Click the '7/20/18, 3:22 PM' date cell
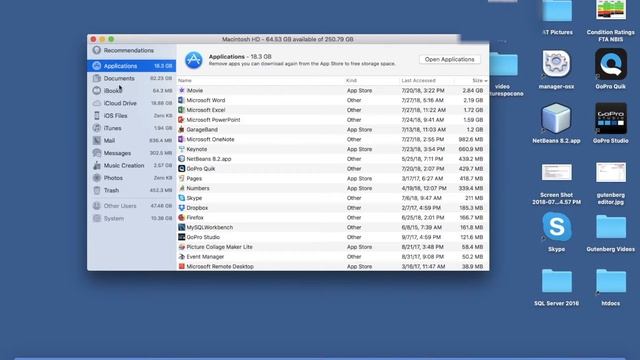The width and height of the screenshot is (640, 360). point(423,90)
